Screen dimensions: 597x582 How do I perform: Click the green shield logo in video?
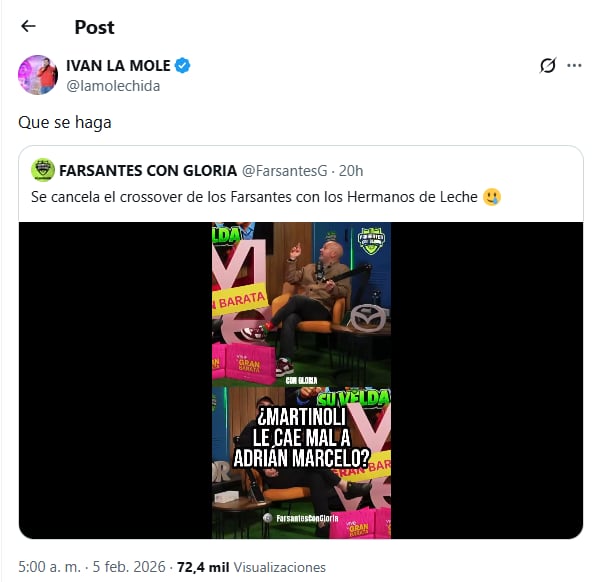tap(371, 241)
